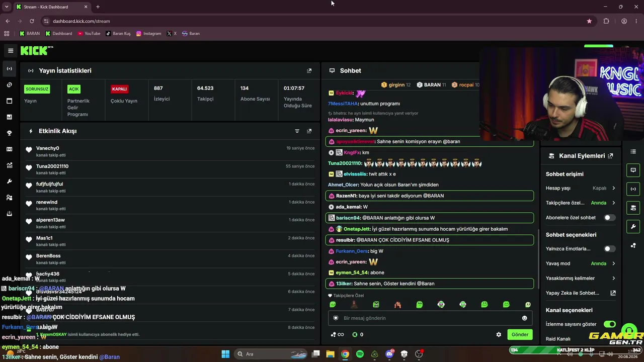Open chat settings gear icon

(499, 335)
